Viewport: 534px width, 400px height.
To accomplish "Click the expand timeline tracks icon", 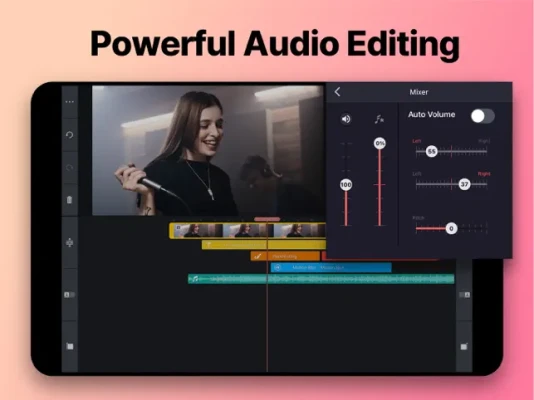I will click(69, 243).
